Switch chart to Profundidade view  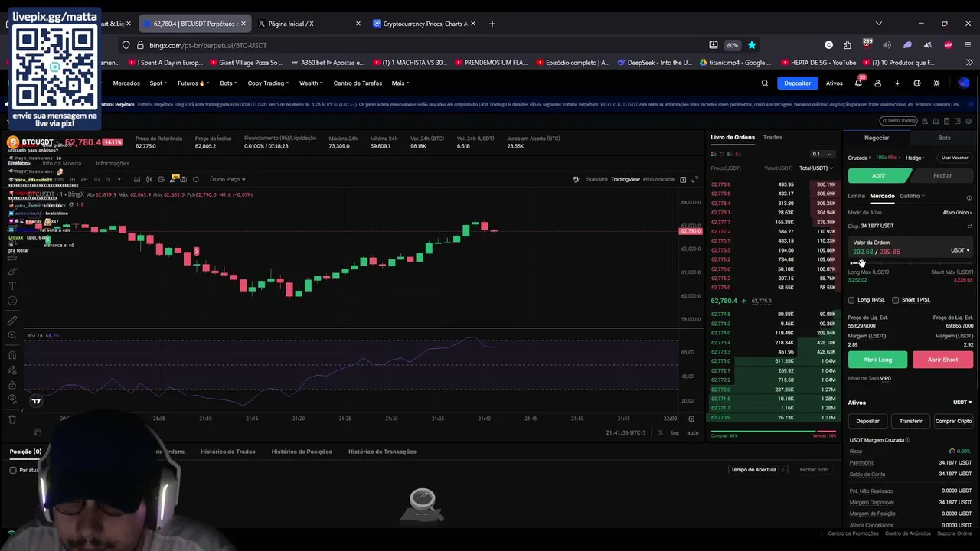pyautogui.click(x=658, y=179)
